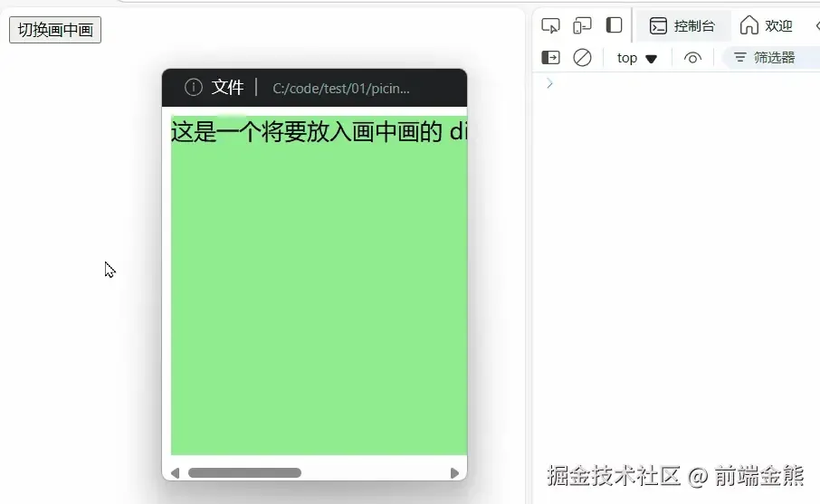Select the inspect element picker icon
Image resolution: width=820 pixels, height=504 pixels.
pos(550,25)
